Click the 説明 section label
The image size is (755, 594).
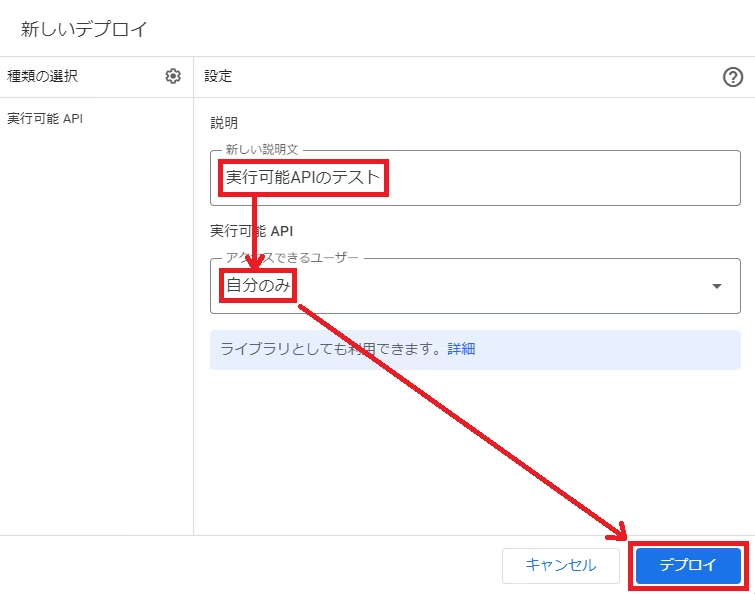pyautogui.click(x=224, y=123)
